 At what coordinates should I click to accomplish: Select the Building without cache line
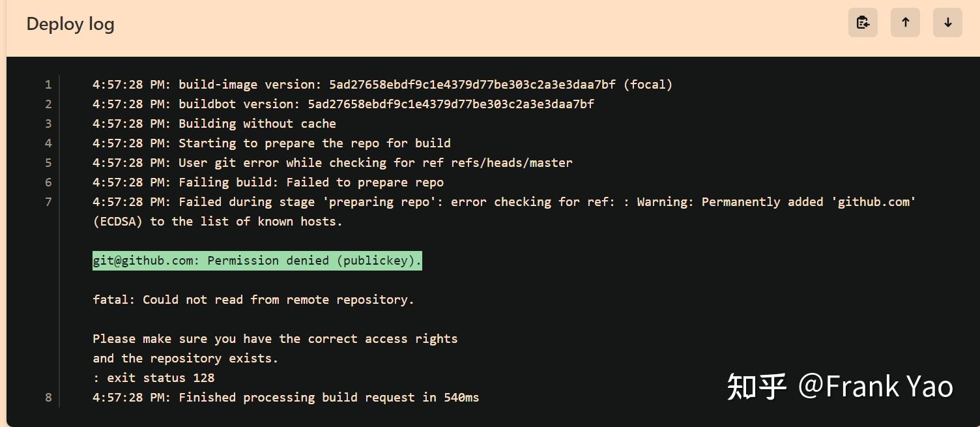click(x=214, y=123)
